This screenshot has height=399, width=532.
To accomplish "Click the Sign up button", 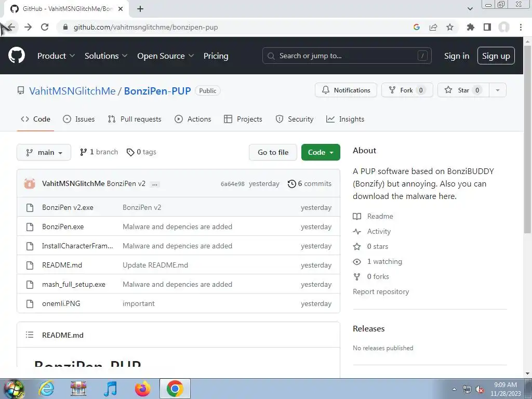I will tap(496, 56).
